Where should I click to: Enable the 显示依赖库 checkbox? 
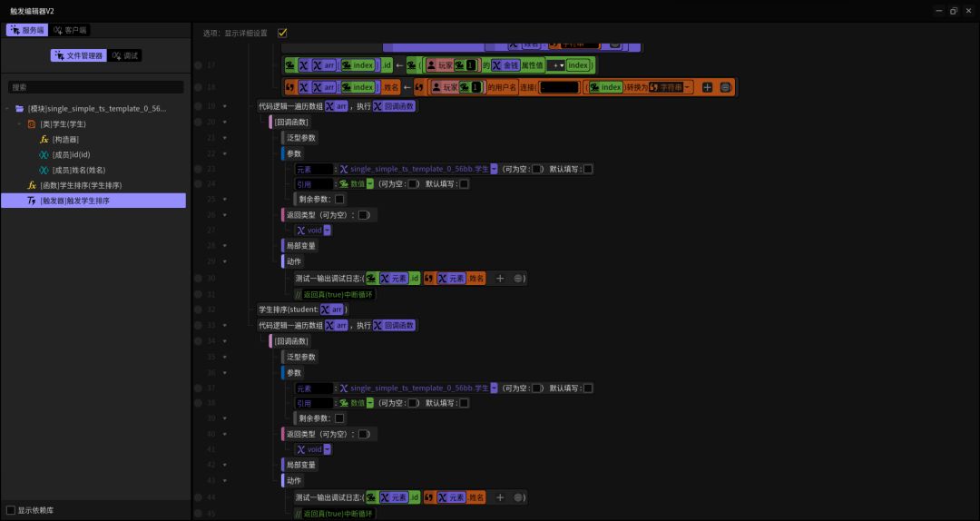coord(11,510)
